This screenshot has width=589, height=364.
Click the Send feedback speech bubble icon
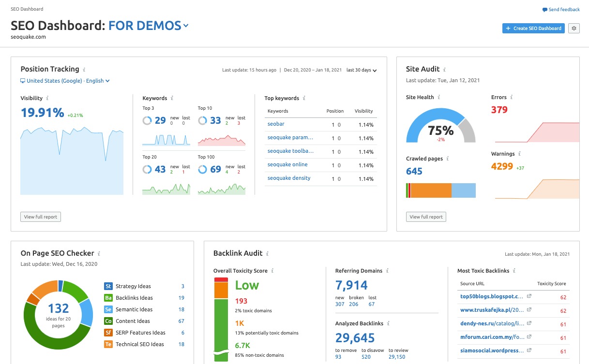[x=545, y=10]
